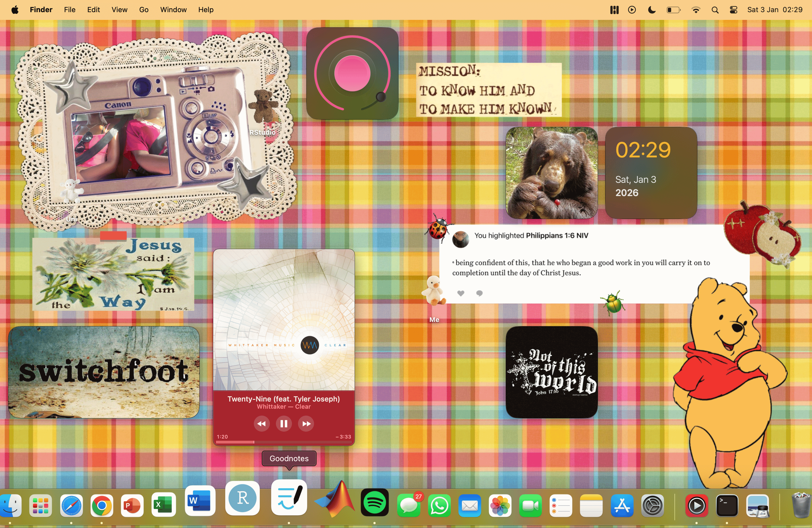Click the clock widget showing 02:29

[651, 173]
